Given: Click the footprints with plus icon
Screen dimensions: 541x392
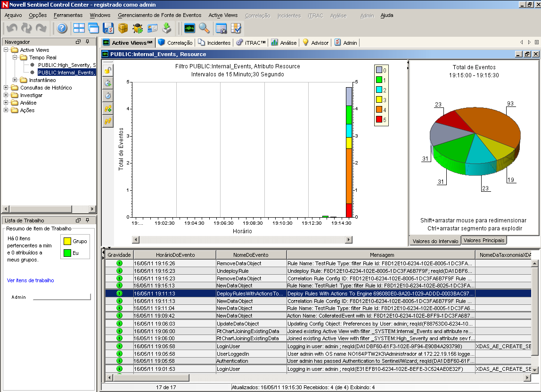Looking at the screenshot, I should [108, 108].
